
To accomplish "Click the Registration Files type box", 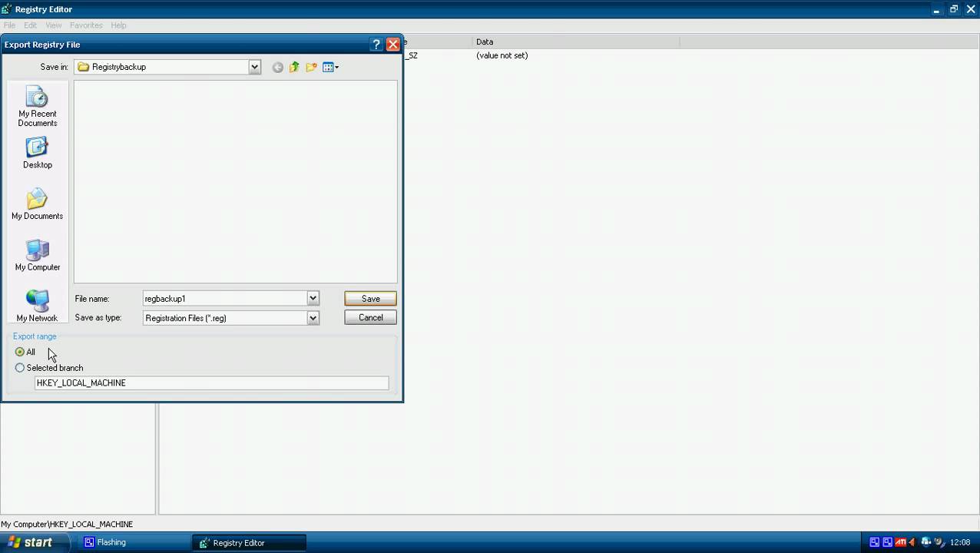I will pos(225,317).
